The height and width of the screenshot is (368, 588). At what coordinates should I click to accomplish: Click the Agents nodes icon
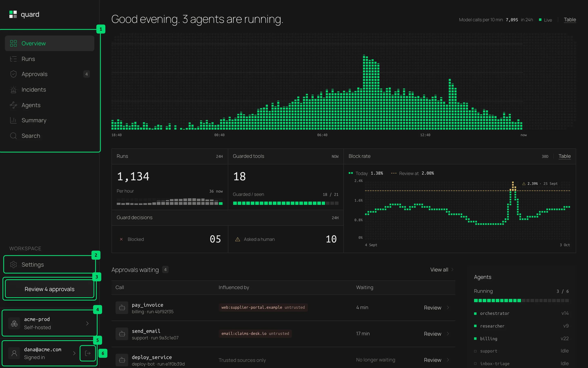13,105
